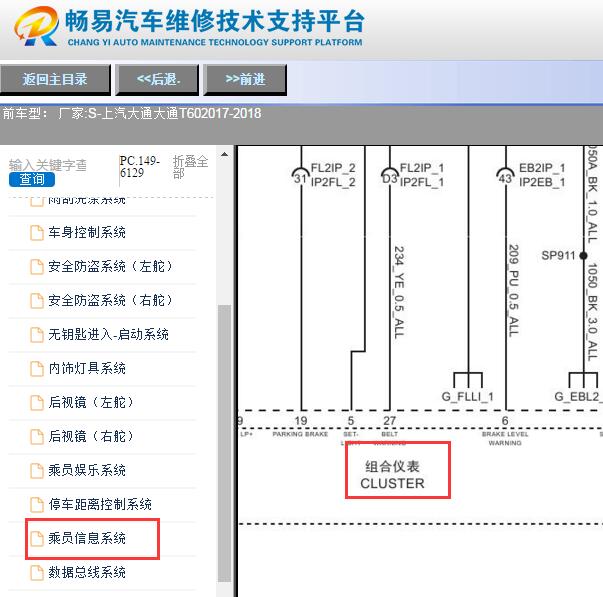The image size is (603, 597).
Task: Open 停车距离控制系统 entry
Action: point(100,504)
